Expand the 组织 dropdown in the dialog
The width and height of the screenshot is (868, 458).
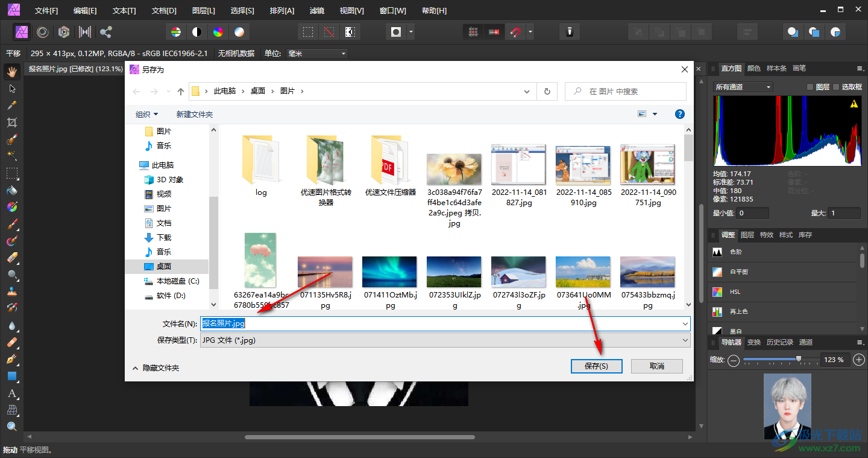pos(147,114)
